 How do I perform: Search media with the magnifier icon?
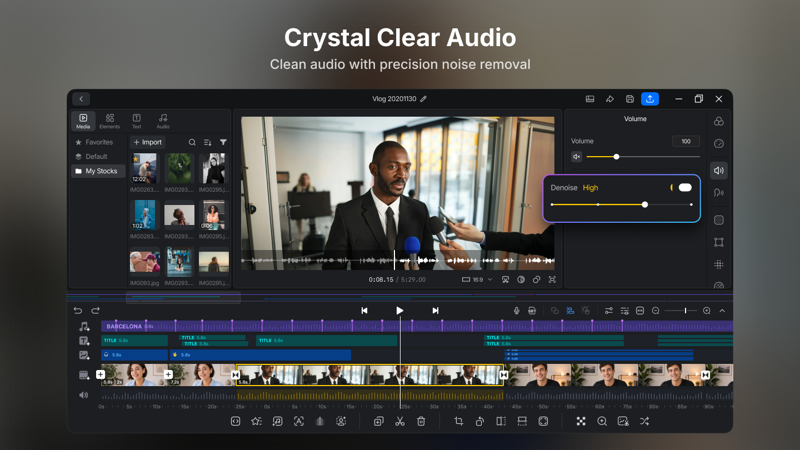coord(192,142)
